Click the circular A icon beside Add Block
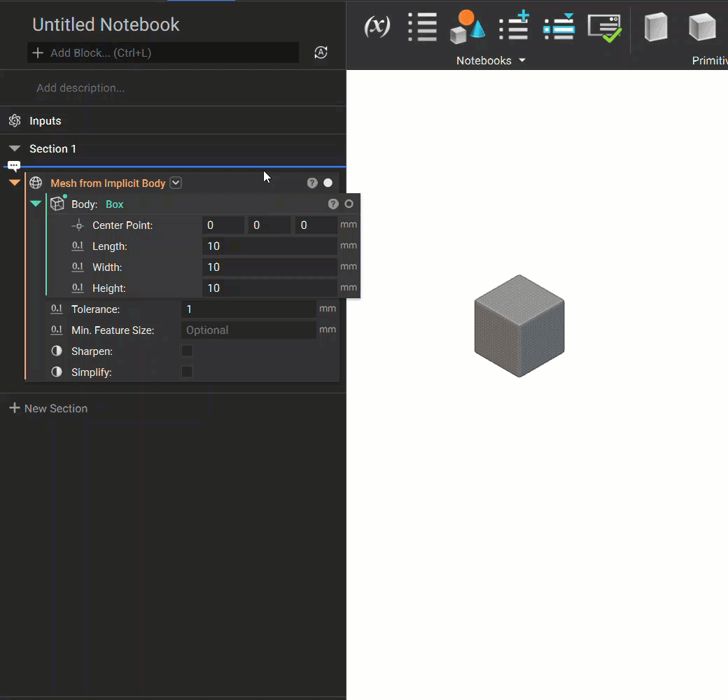 pyautogui.click(x=321, y=52)
